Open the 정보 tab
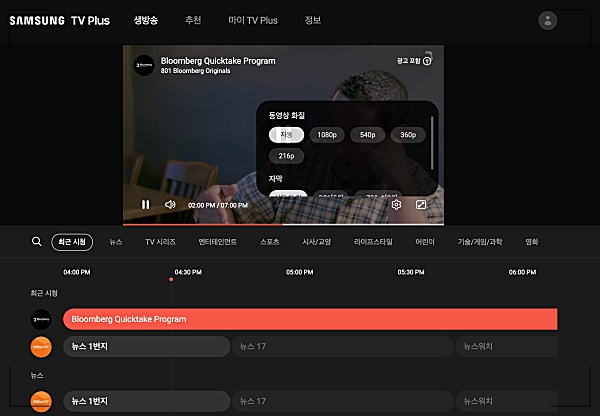Viewport: 600px width, 416px height. (313, 20)
